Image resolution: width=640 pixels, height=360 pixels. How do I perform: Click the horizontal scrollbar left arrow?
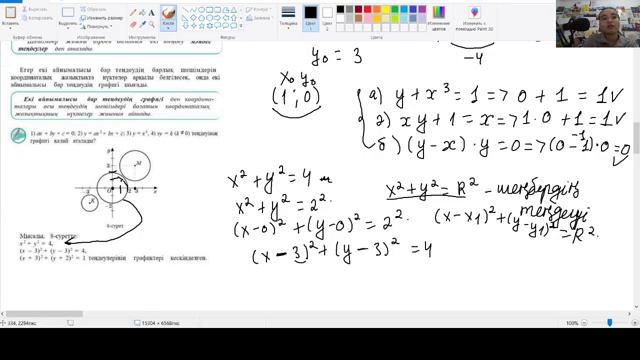point(2,314)
